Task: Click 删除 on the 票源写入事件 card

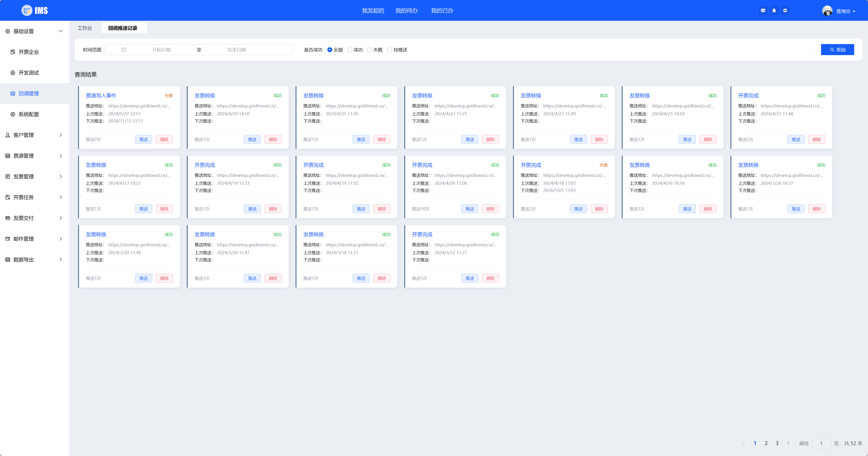Action: click(164, 139)
